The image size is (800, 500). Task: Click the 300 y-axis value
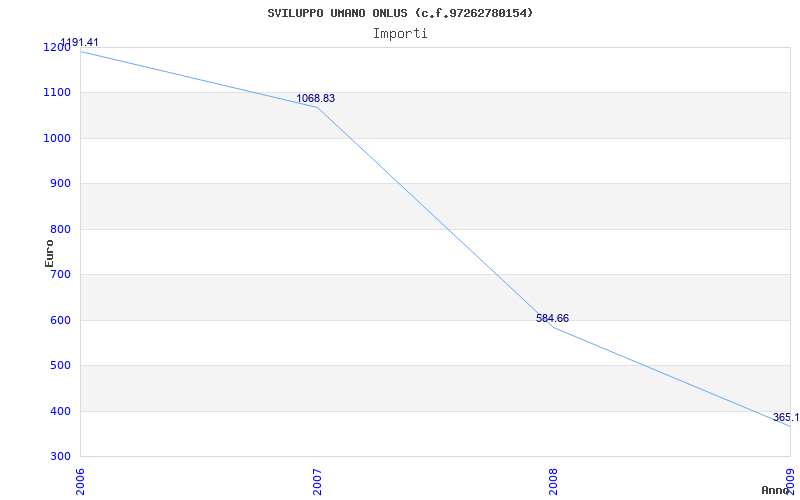60,457
